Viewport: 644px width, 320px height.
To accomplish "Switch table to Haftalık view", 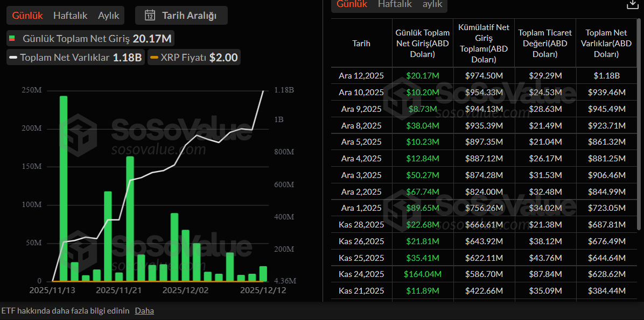I will 395,4.
